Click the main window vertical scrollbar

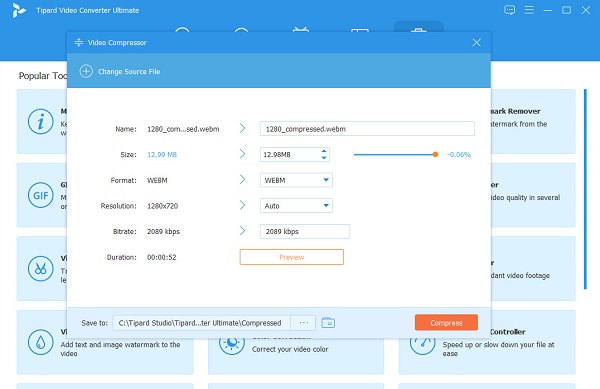click(x=585, y=189)
